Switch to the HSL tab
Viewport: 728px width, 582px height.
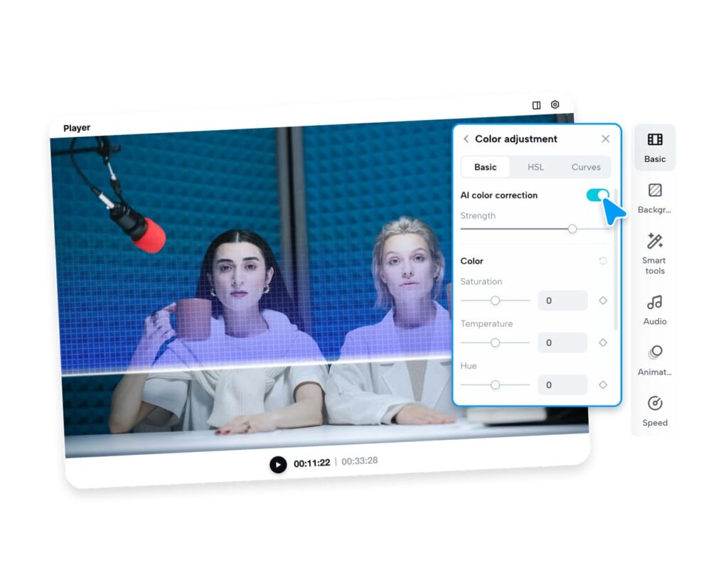535,167
